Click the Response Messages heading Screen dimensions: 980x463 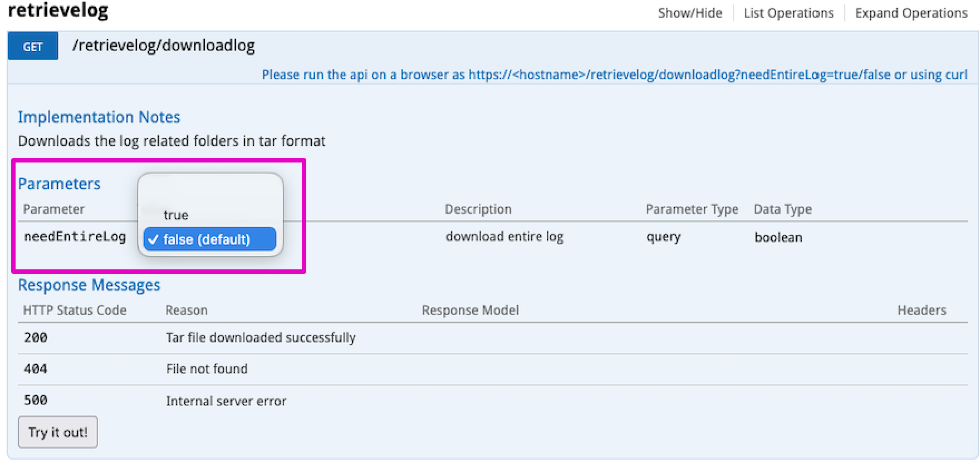click(x=89, y=285)
